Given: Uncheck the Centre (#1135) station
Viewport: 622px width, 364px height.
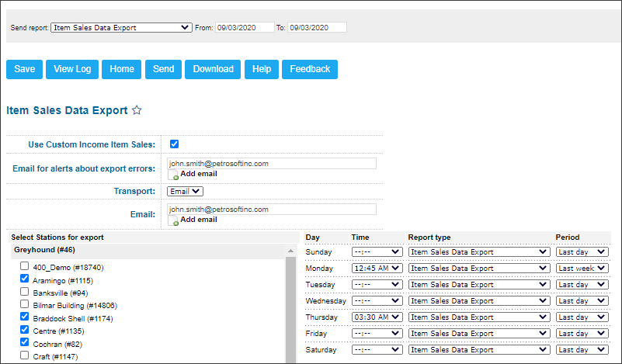Looking at the screenshot, I should [x=25, y=330].
